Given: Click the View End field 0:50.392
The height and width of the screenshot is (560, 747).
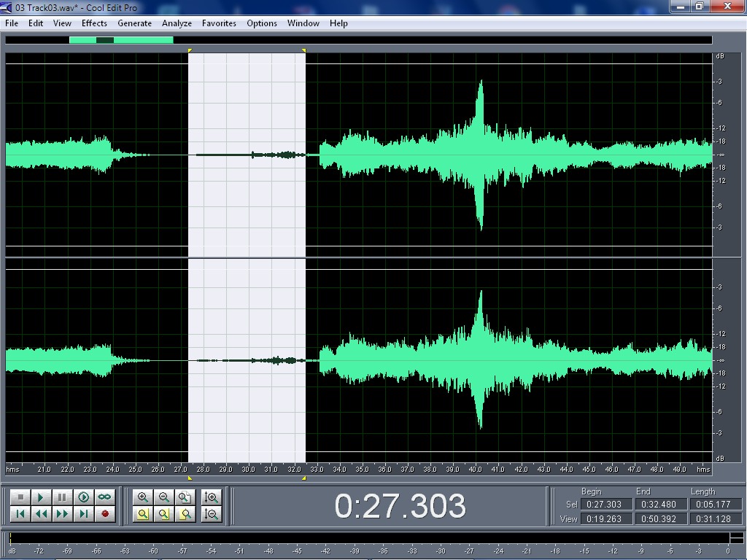Looking at the screenshot, I should 661,518.
